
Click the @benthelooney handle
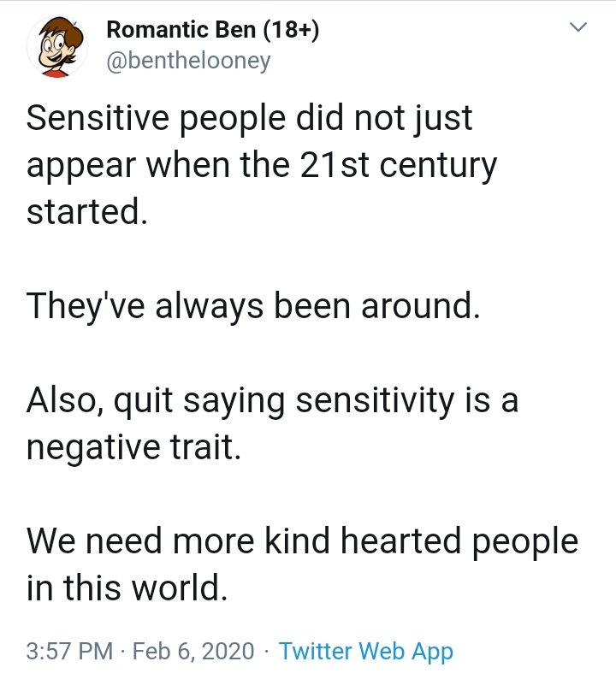pos(188,61)
